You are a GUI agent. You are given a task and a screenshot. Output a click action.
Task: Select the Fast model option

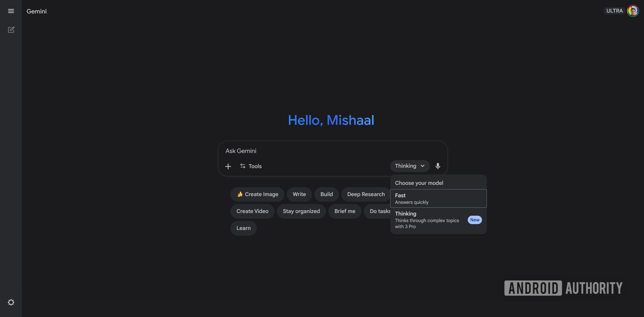point(438,198)
